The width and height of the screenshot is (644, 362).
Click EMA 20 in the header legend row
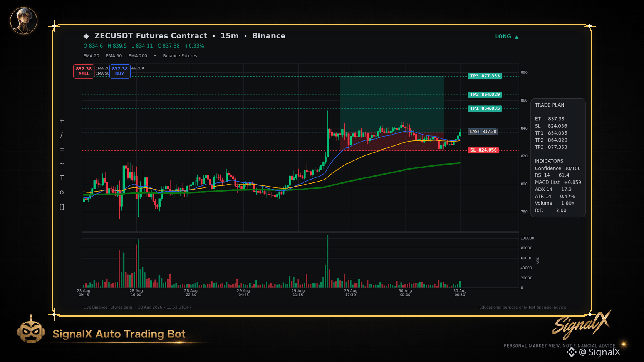click(x=91, y=56)
